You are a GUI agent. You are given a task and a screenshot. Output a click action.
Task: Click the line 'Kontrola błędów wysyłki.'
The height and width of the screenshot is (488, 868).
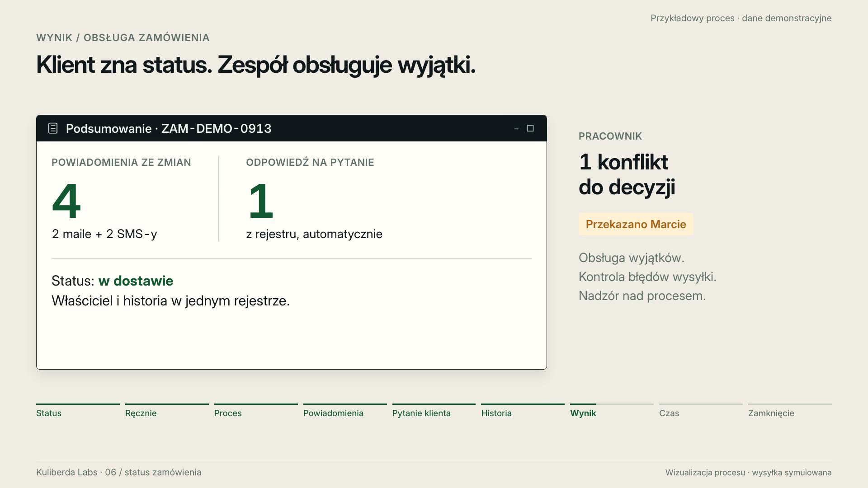(x=647, y=277)
